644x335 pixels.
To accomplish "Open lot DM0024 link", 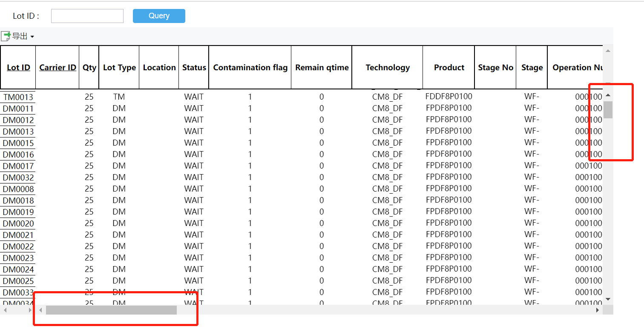I will coord(18,269).
